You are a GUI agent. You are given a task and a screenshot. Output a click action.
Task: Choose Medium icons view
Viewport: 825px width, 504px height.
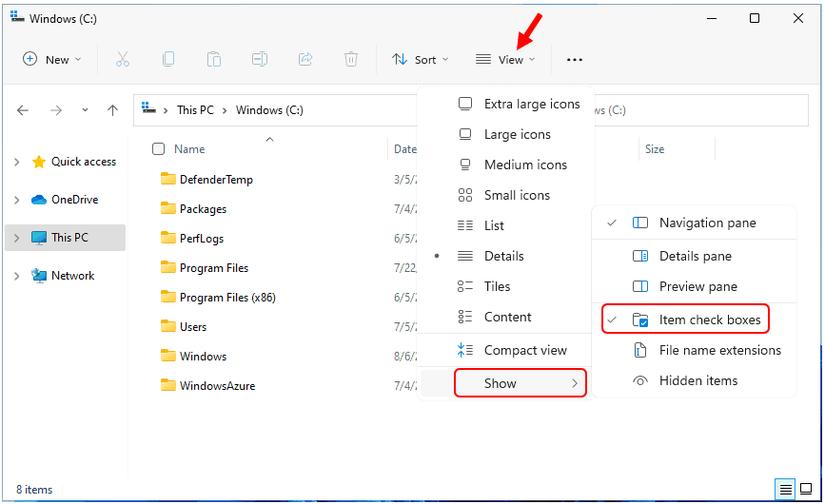coord(505,165)
